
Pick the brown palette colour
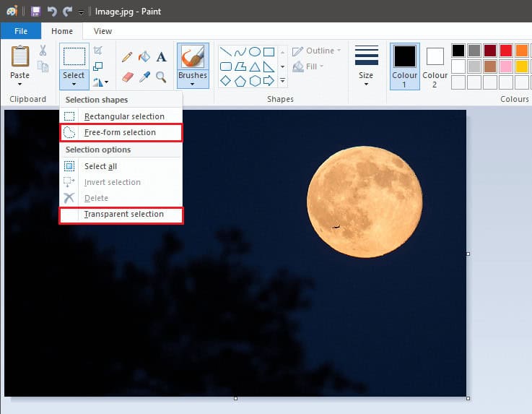tap(490, 66)
